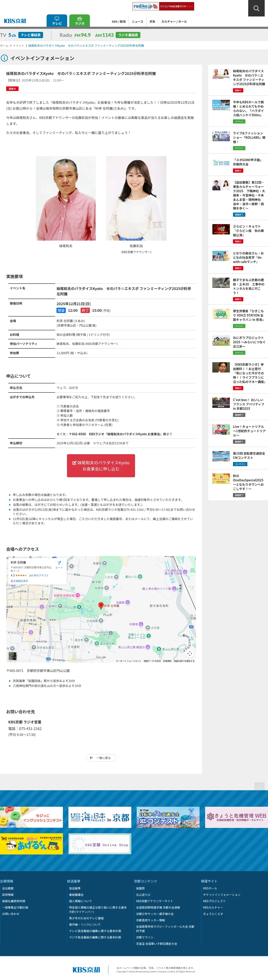Open the 海と日本PROJECT in 京都 banner
268x980 pixels.
[x=100, y=817]
